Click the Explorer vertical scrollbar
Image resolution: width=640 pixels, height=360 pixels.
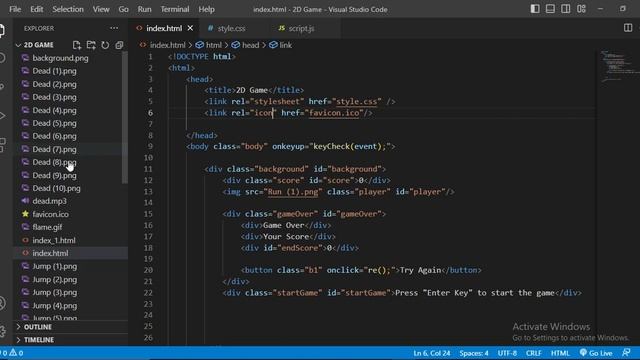(x=124, y=118)
